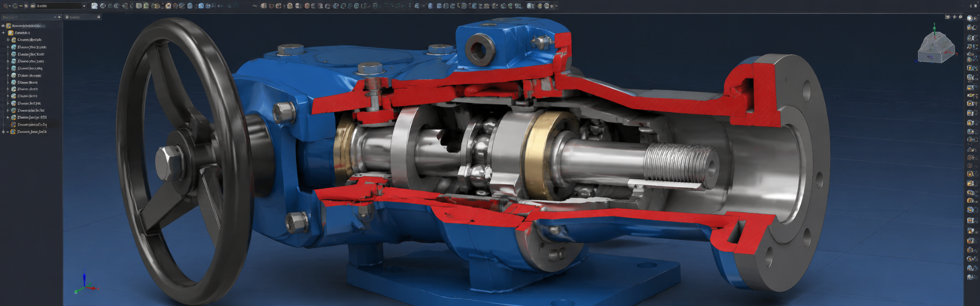Click the XYZ axis triad at the viewport's bottom-left
980x306 pixels.
[x=84, y=283]
